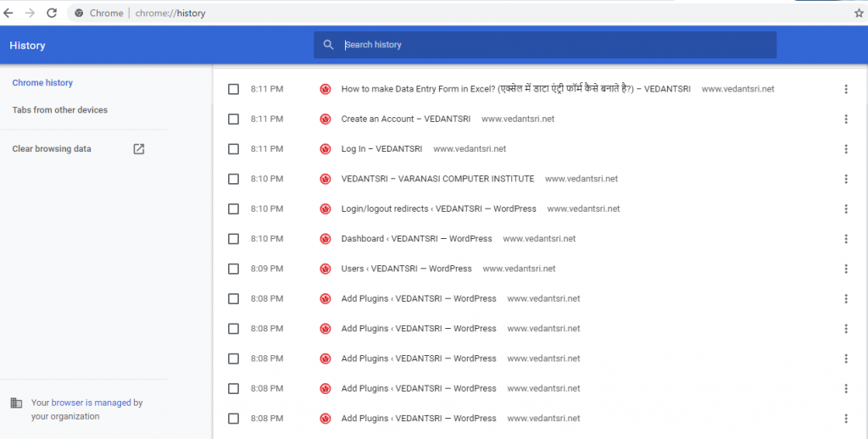
Task: Click favicon of Dashboard ‹ VEDANTSRI entry
Action: tap(325, 239)
